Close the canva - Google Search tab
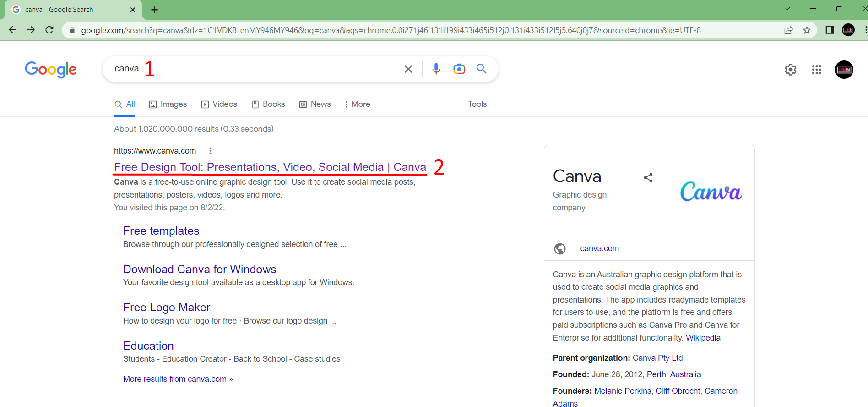This screenshot has width=868, height=407. pyautogui.click(x=133, y=10)
